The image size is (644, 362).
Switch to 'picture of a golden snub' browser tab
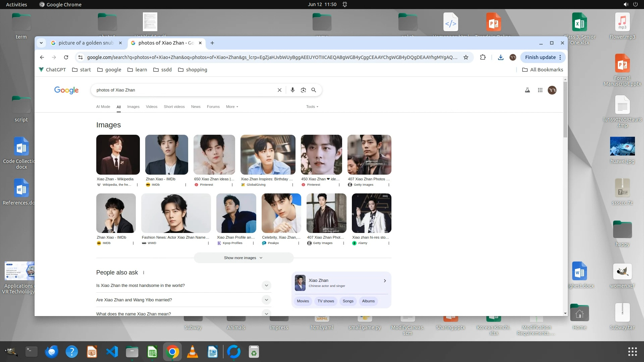[x=86, y=43]
